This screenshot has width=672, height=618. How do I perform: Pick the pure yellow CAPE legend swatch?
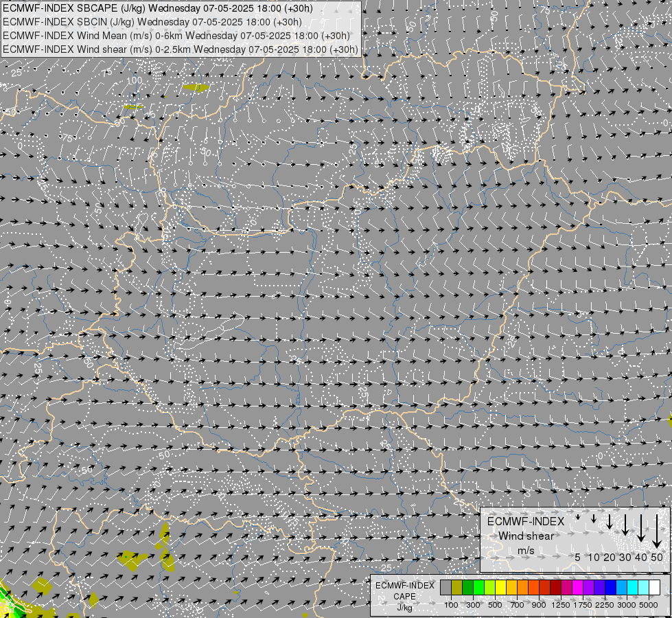click(500, 588)
